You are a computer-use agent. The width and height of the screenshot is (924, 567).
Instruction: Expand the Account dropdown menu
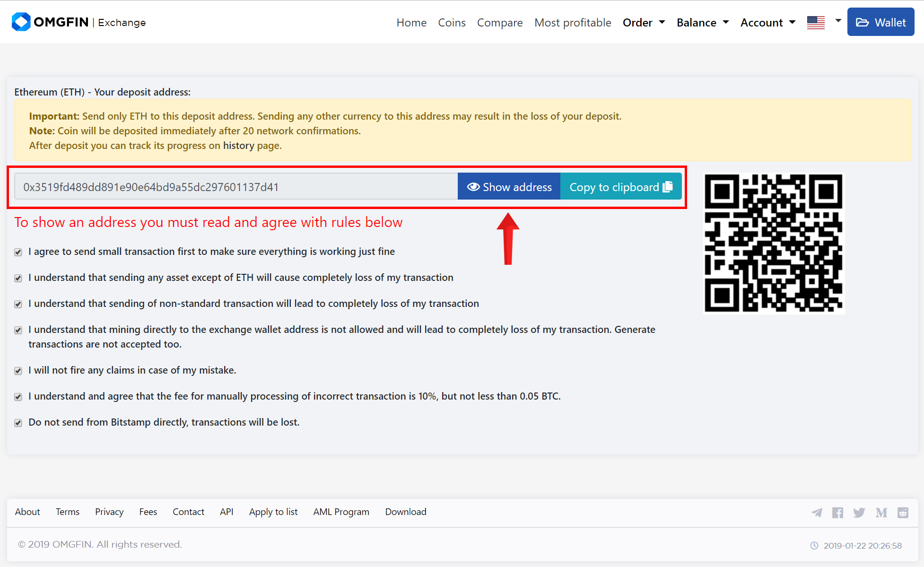(x=768, y=22)
